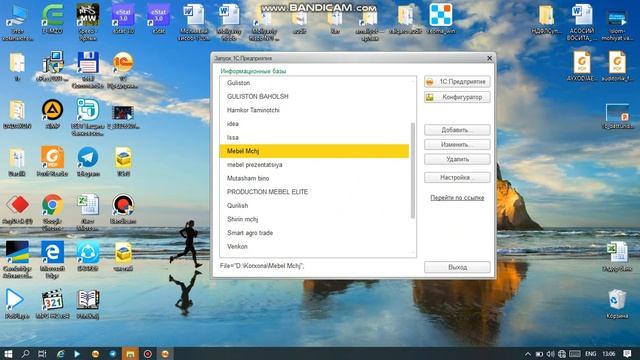This screenshot has height=360, width=640.
Task: Click the Bandicam record icon on taskbar
Action: [x=148, y=353]
